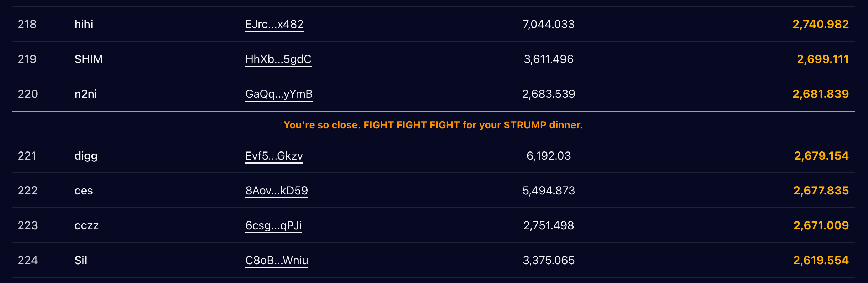Click orange score 2,681.839
The height and width of the screenshot is (283, 868).
(x=821, y=94)
